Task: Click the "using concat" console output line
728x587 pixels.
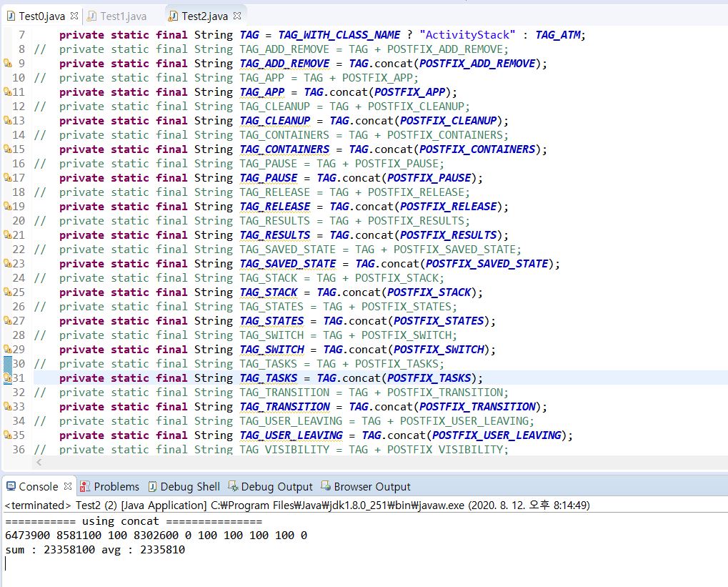Action: click(x=134, y=521)
